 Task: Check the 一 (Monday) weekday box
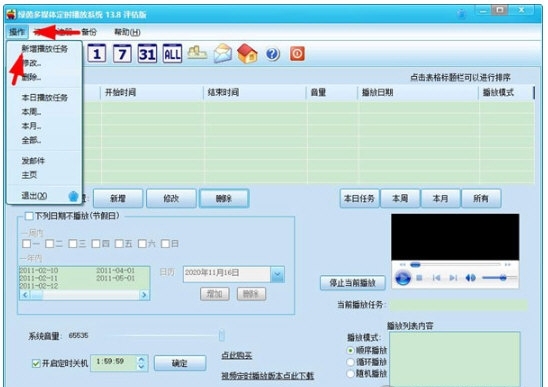[x=26, y=243]
